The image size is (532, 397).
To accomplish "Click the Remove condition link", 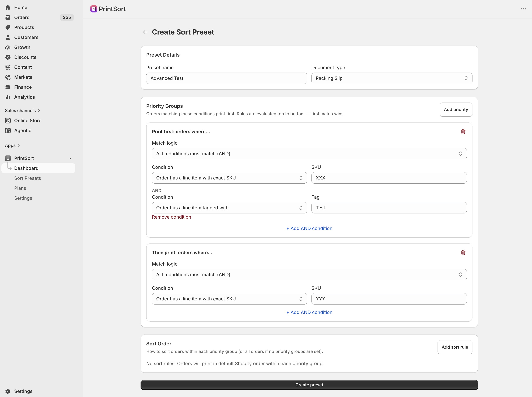I will pyautogui.click(x=171, y=217).
